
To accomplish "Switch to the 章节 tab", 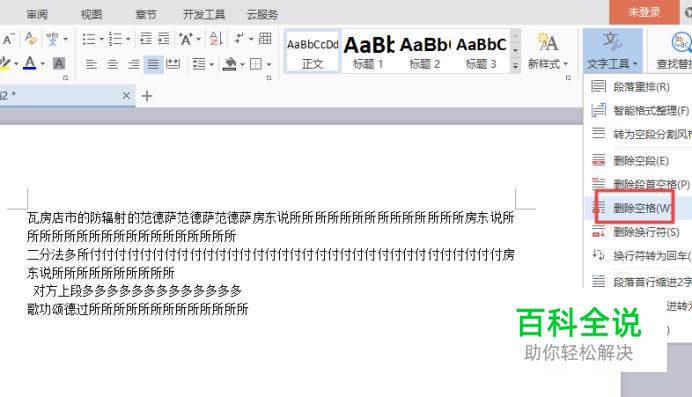I will click(146, 15).
